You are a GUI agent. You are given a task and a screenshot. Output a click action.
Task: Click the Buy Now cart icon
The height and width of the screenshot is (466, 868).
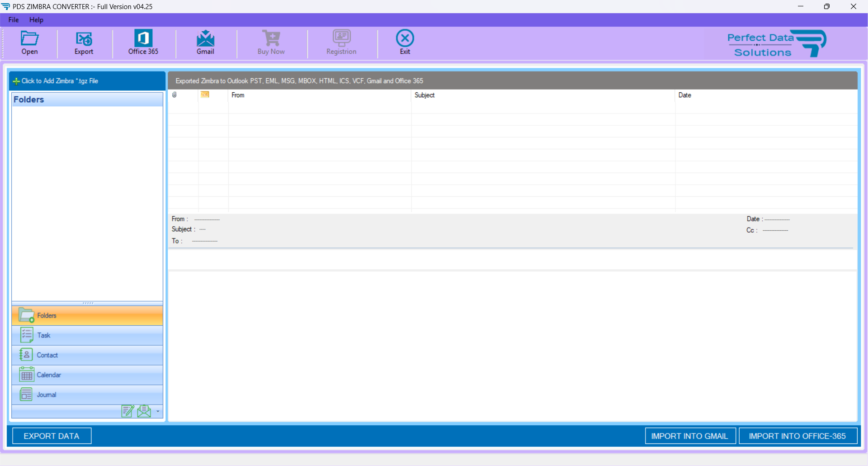271,43
